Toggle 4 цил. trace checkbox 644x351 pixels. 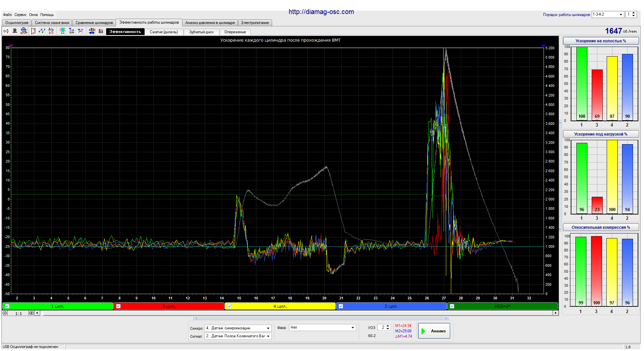tap(230, 306)
